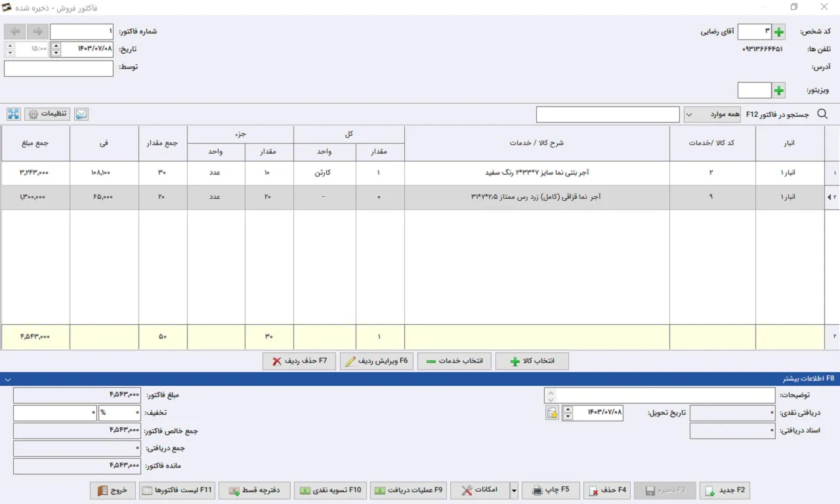The width and height of the screenshot is (840, 504).
Task: Decrease the invoice تاریخ with its down arrow
Action: tap(55, 53)
